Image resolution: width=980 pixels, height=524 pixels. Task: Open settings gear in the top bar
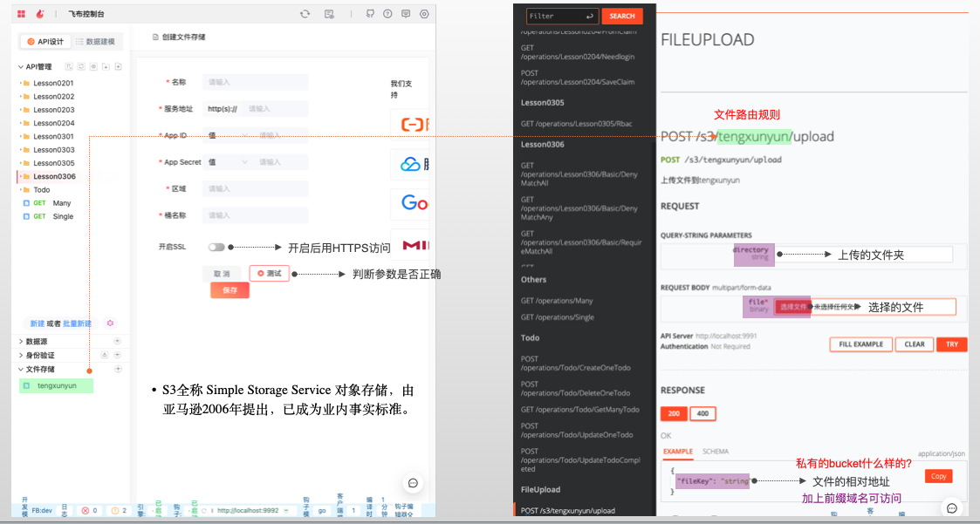[x=424, y=14]
